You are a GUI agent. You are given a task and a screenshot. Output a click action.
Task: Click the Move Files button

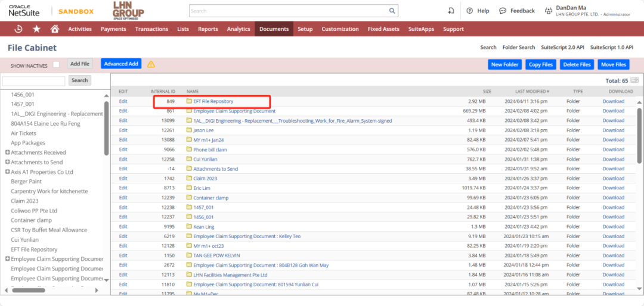coord(613,65)
